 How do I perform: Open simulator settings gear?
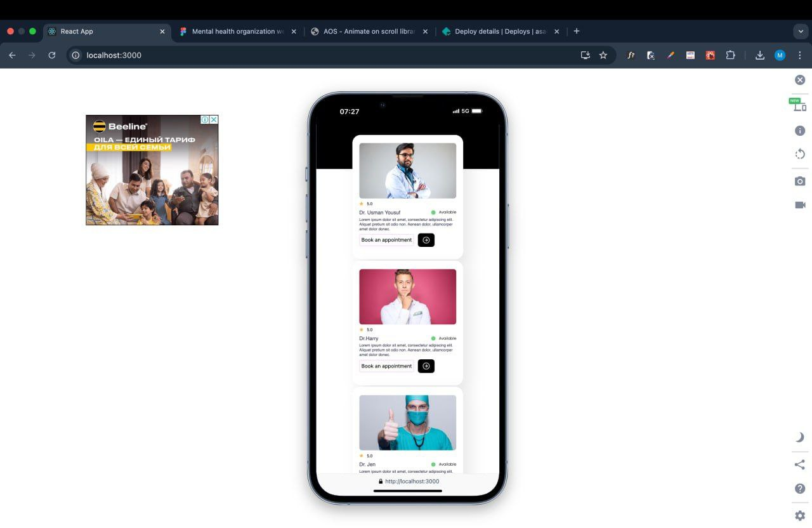pyautogui.click(x=800, y=515)
